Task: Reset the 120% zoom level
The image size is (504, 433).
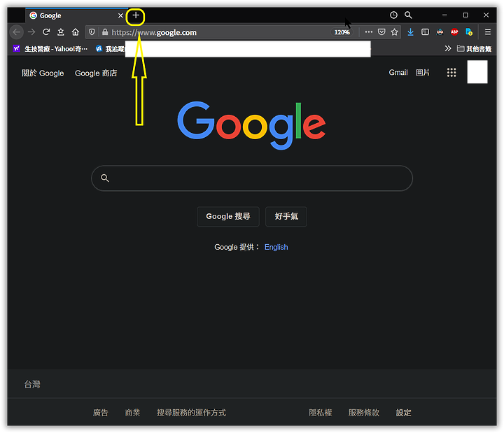Action: tap(342, 32)
